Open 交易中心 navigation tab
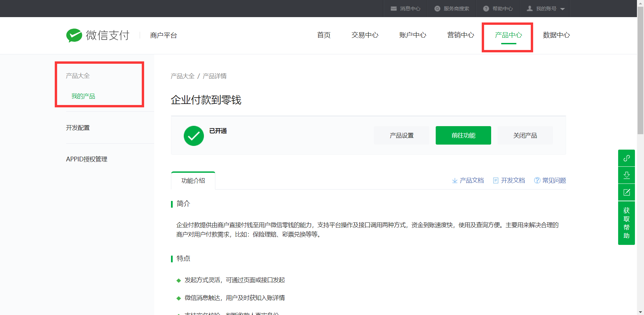The width and height of the screenshot is (644, 315). tap(365, 35)
